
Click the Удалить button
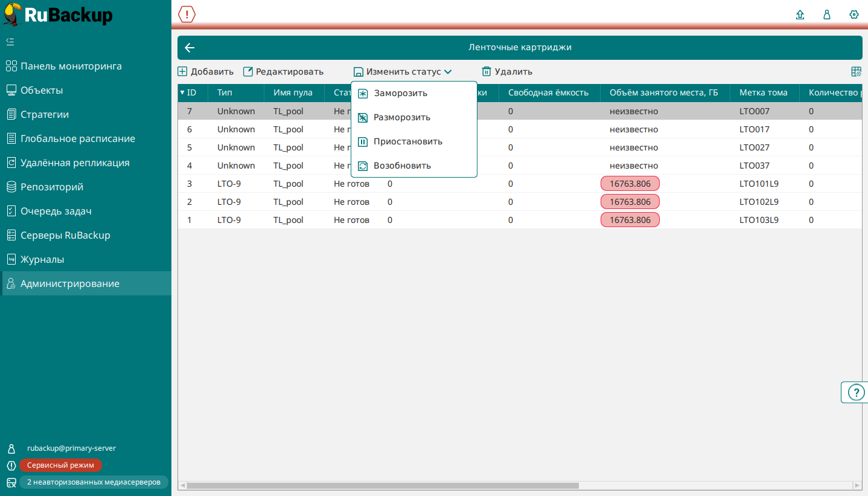pos(507,71)
